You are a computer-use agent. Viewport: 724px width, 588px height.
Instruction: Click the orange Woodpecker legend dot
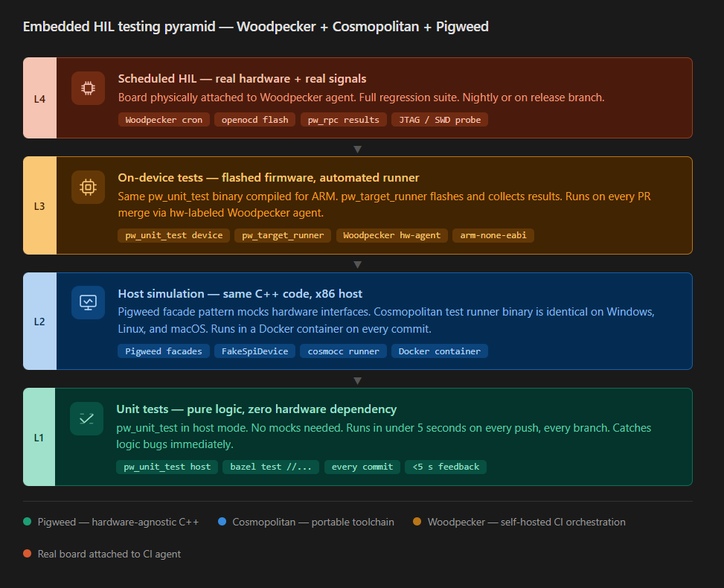coord(417,522)
